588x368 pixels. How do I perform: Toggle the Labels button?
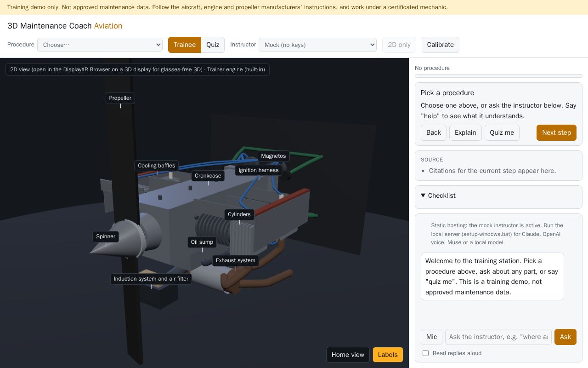coord(388,355)
